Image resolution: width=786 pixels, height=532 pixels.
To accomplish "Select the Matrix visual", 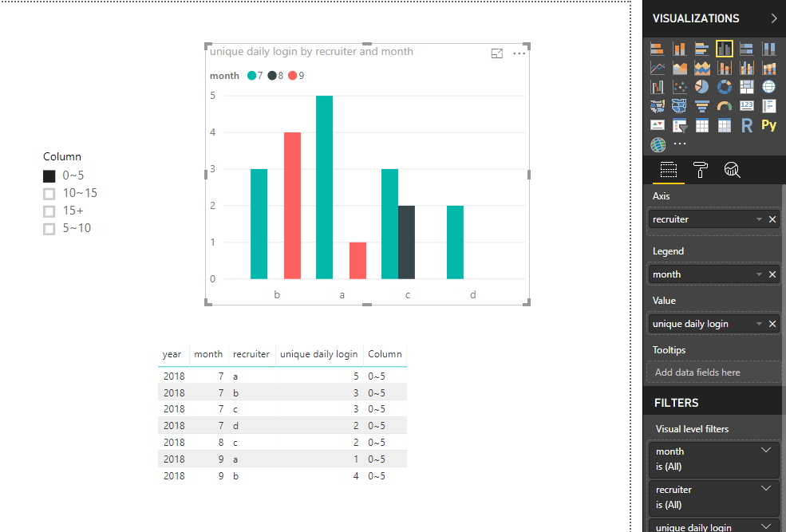I will point(725,125).
